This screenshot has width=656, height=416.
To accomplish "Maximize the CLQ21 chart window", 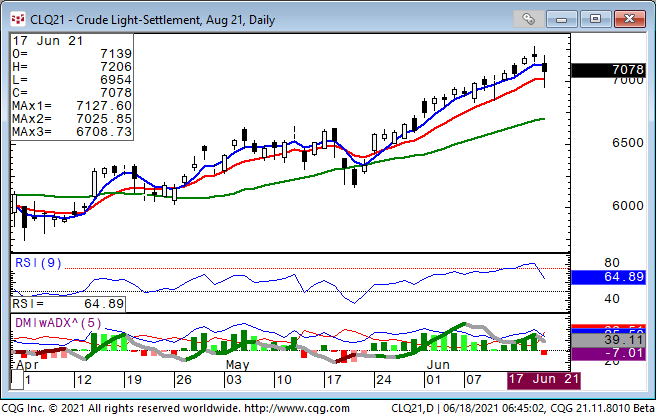I will tap(595, 19).
